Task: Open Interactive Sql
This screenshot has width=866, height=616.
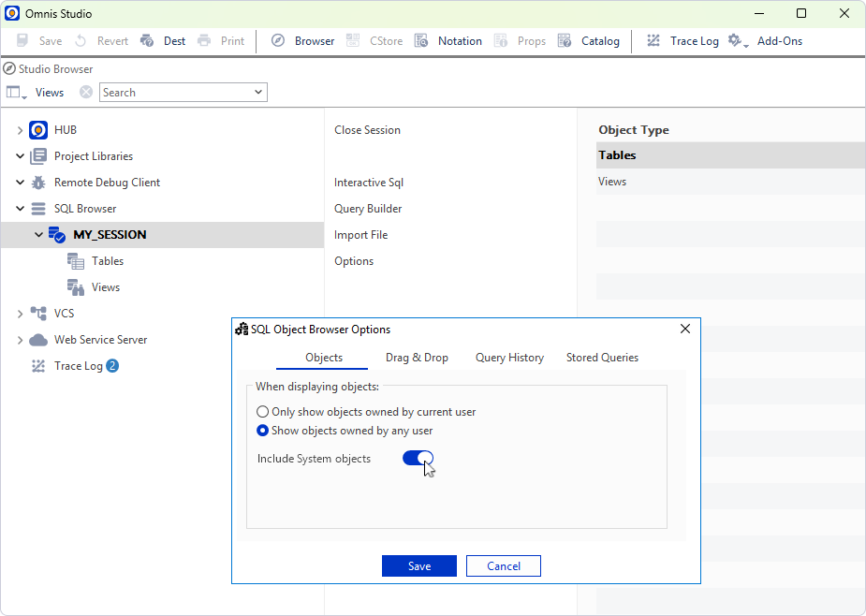Action: click(368, 183)
